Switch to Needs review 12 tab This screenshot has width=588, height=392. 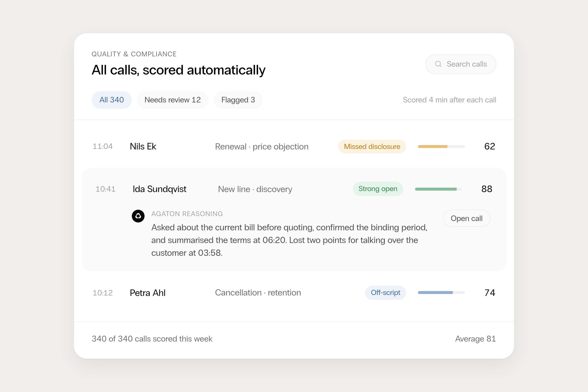(172, 100)
